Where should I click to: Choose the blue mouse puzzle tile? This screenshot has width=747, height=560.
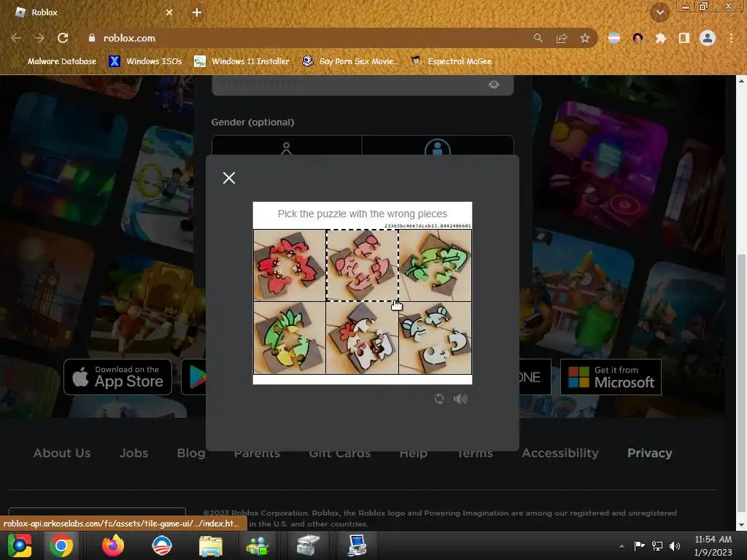coord(435,338)
